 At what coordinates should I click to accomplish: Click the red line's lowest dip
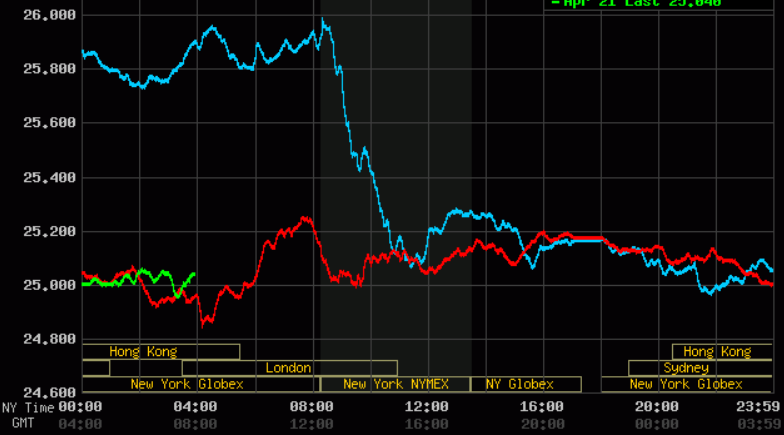[205, 322]
